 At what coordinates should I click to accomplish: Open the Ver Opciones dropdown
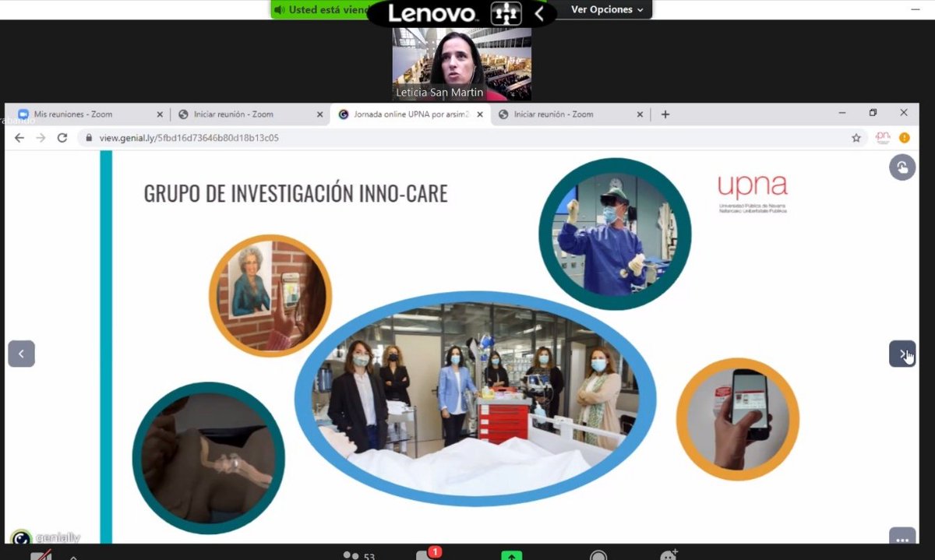pyautogui.click(x=604, y=10)
